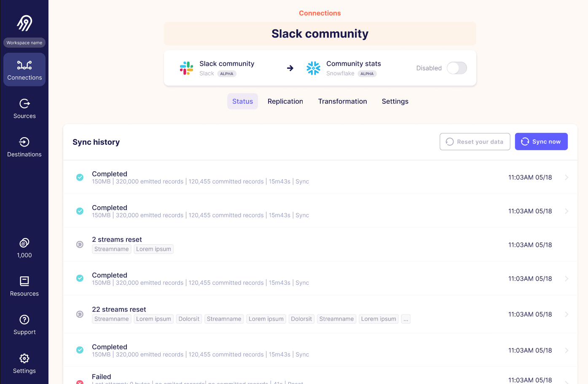The height and width of the screenshot is (384, 588).
Task: Click the Airbyte logo at sidebar top
Action: [x=24, y=22]
